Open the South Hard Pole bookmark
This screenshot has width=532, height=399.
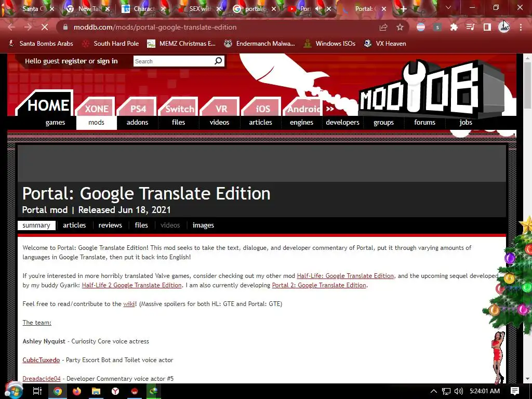(x=111, y=44)
